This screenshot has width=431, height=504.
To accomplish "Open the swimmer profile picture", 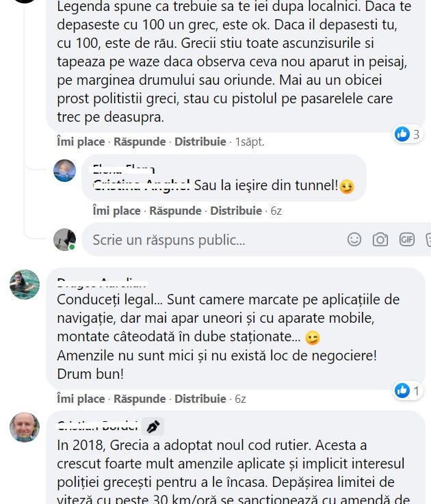I will point(25,284).
